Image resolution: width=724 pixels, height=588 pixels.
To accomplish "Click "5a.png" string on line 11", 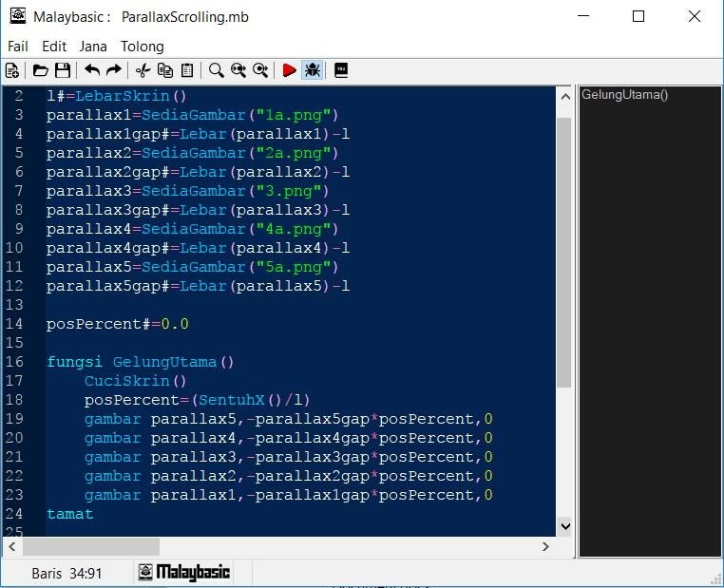I will 294,267.
